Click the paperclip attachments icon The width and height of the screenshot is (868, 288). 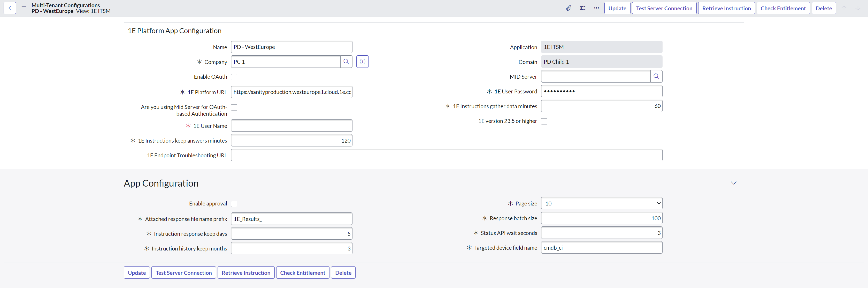click(x=568, y=8)
